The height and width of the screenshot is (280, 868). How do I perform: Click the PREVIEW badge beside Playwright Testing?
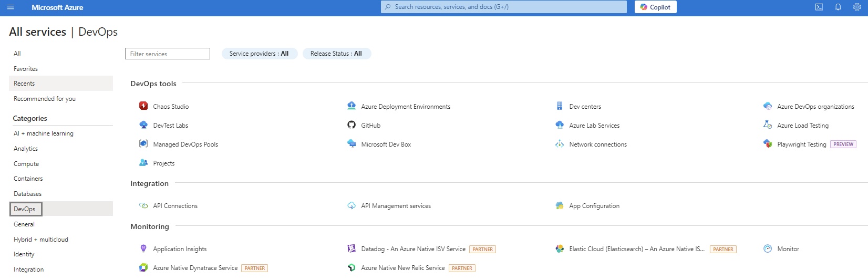click(843, 144)
